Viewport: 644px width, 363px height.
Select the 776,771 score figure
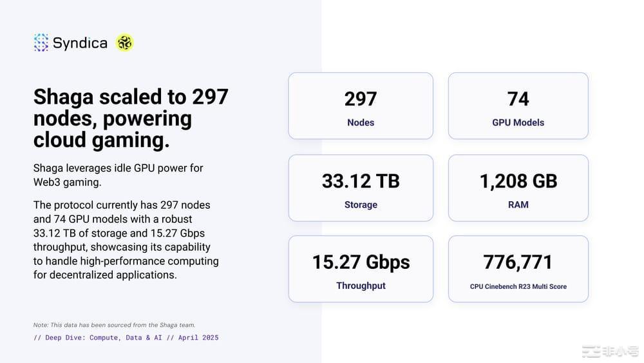point(518,262)
